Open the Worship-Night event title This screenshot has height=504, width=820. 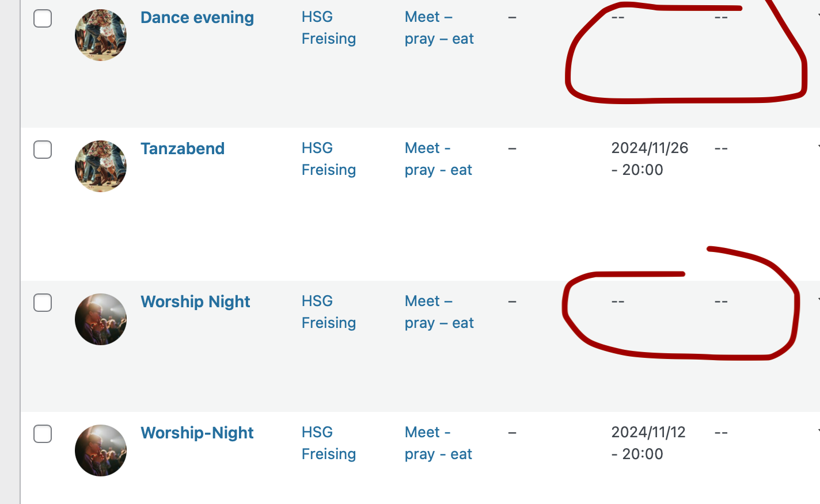click(x=197, y=433)
